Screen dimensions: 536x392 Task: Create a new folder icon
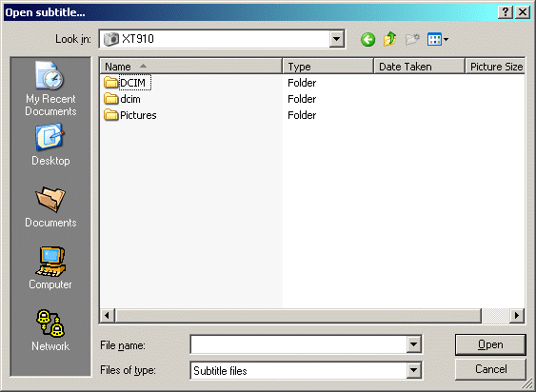[x=412, y=40]
